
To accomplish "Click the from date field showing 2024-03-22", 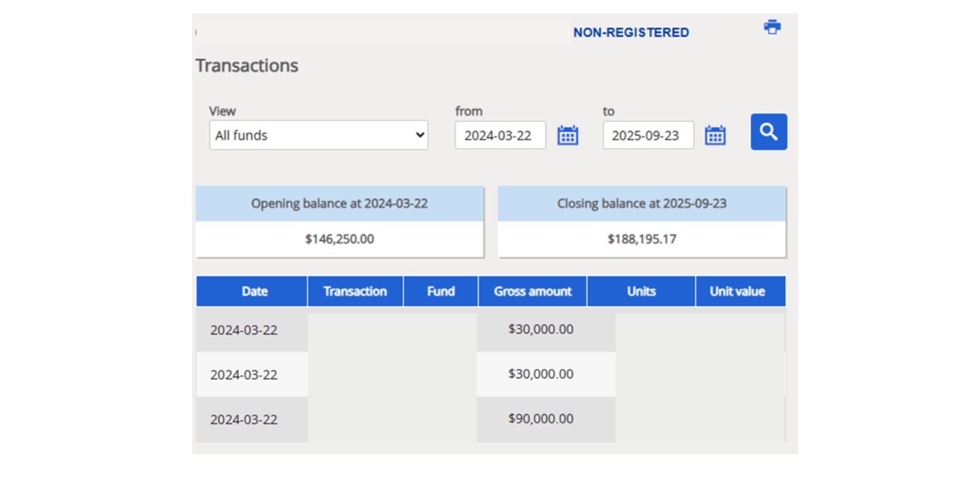I will (x=500, y=135).
